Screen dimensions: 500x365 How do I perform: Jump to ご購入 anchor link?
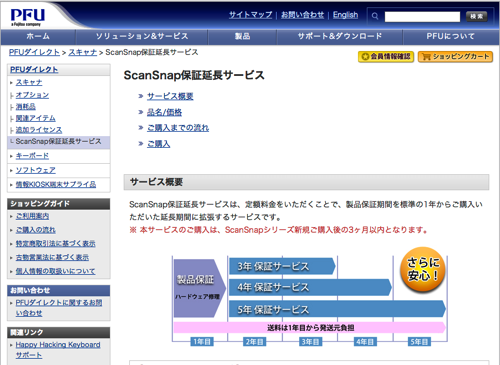click(158, 144)
